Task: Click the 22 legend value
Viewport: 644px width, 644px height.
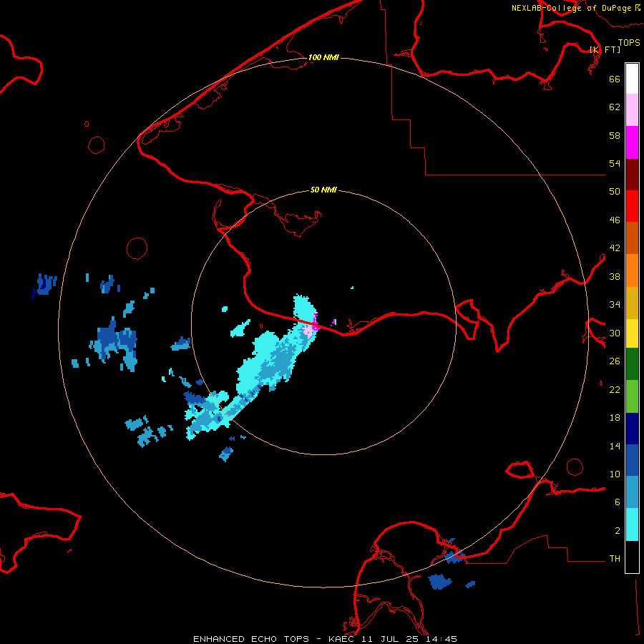Action: tap(615, 389)
